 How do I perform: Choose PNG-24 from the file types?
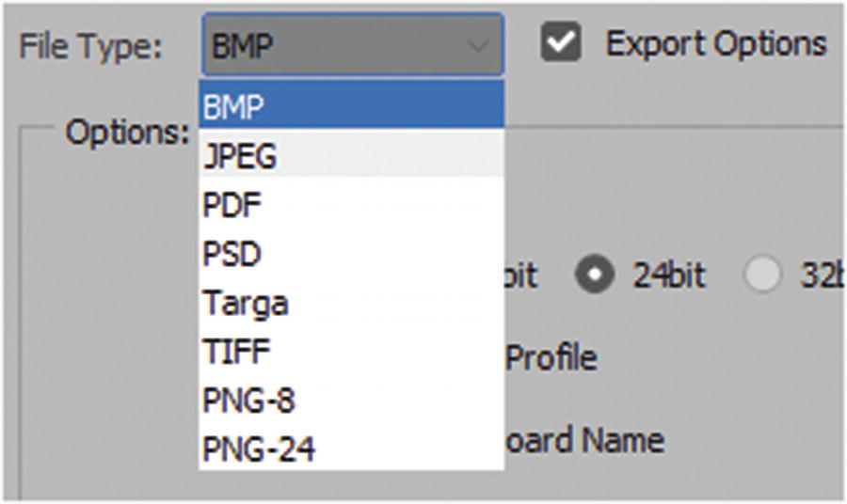click(x=351, y=449)
